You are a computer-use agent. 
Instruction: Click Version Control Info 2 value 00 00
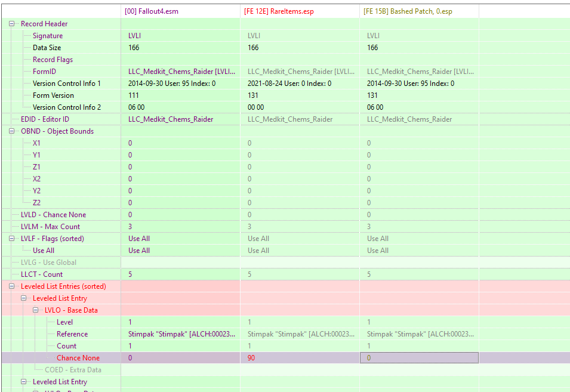pyautogui.click(x=256, y=107)
